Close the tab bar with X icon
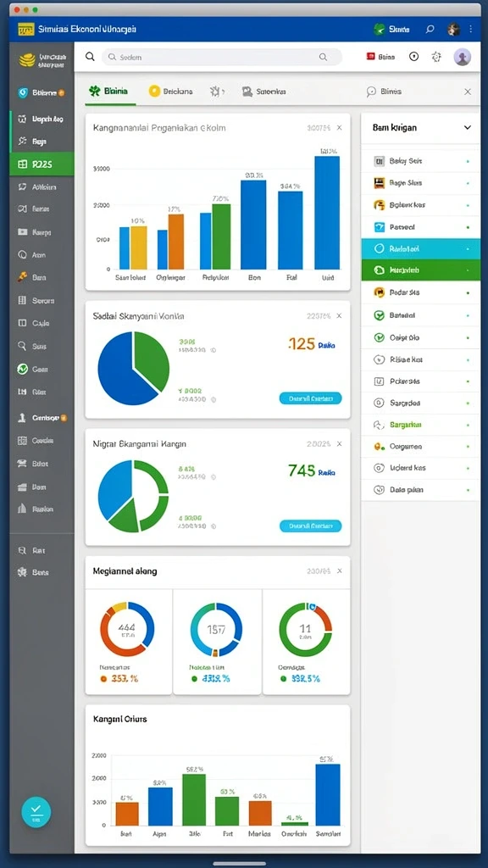The width and height of the screenshot is (488, 868). click(468, 92)
